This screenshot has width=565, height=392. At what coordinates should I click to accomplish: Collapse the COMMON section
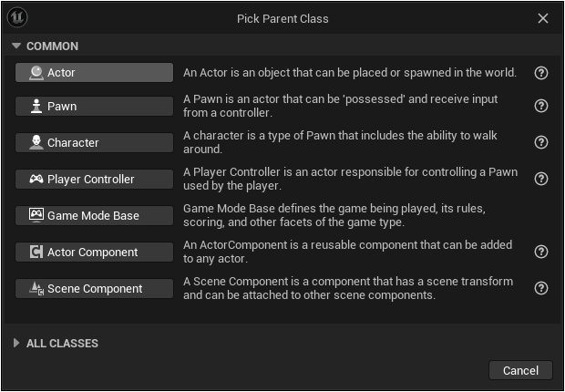(16, 46)
